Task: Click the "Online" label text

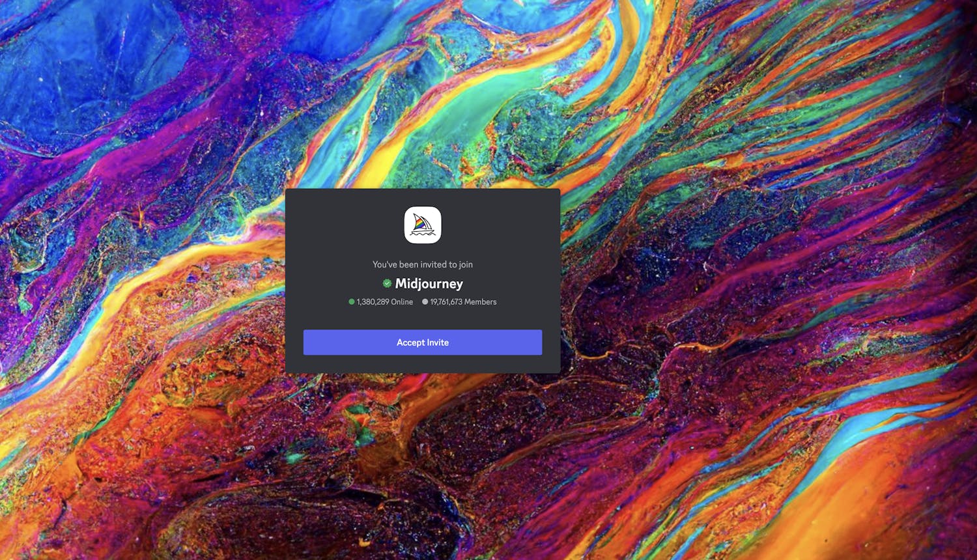Action: [402, 301]
